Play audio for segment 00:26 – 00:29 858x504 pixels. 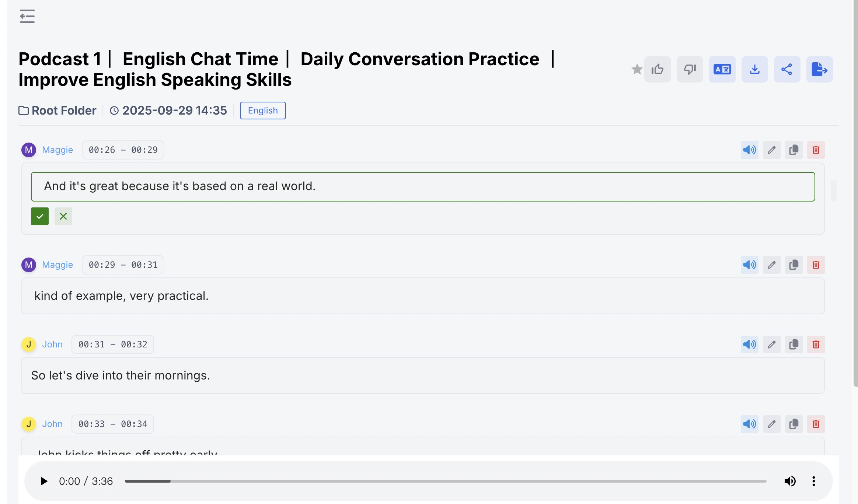click(x=749, y=150)
